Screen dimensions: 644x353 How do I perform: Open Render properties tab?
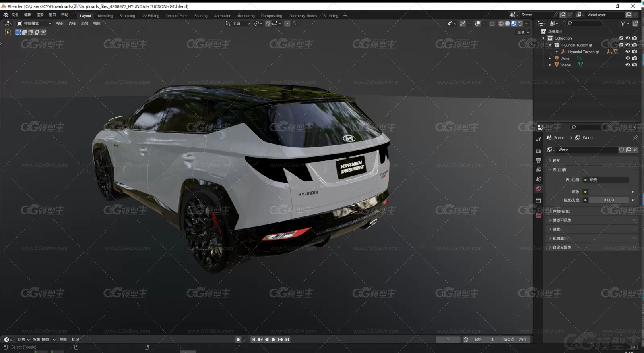539,151
